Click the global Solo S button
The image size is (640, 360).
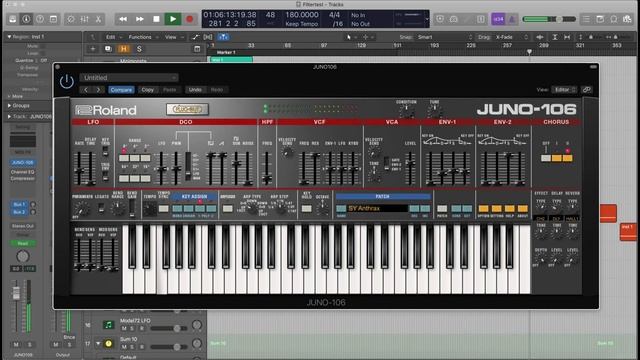tap(139, 49)
